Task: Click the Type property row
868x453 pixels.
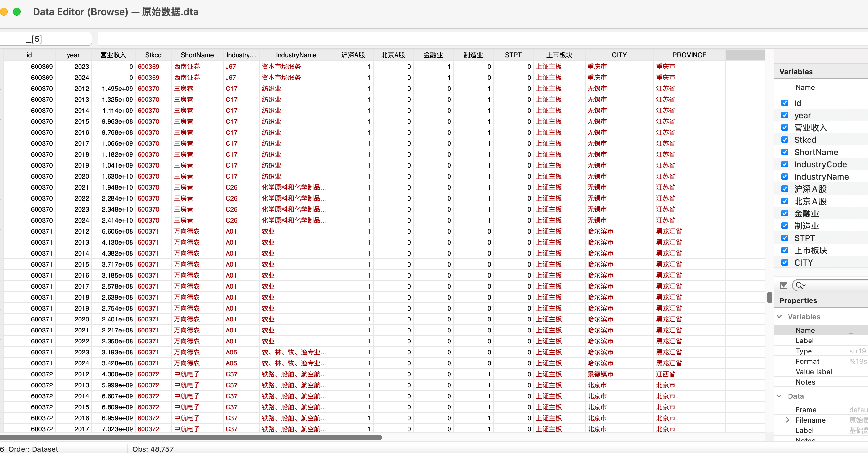Action: pos(804,351)
